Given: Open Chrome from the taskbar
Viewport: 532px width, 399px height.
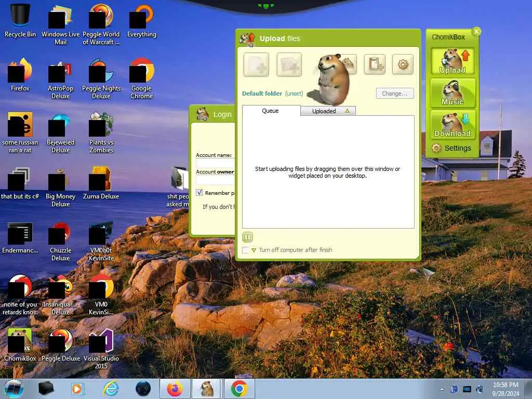Looking at the screenshot, I should [239, 389].
